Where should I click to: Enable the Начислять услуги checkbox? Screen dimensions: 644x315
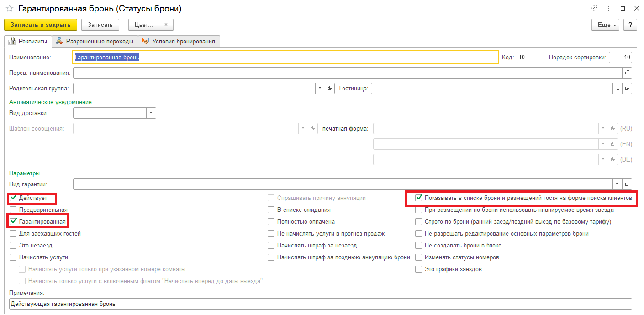click(13, 257)
